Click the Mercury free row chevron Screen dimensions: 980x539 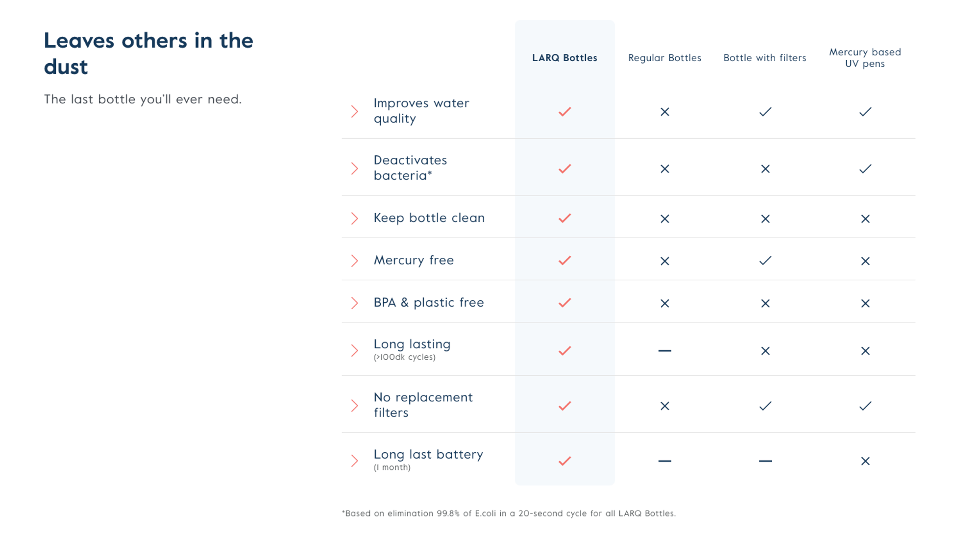355,261
